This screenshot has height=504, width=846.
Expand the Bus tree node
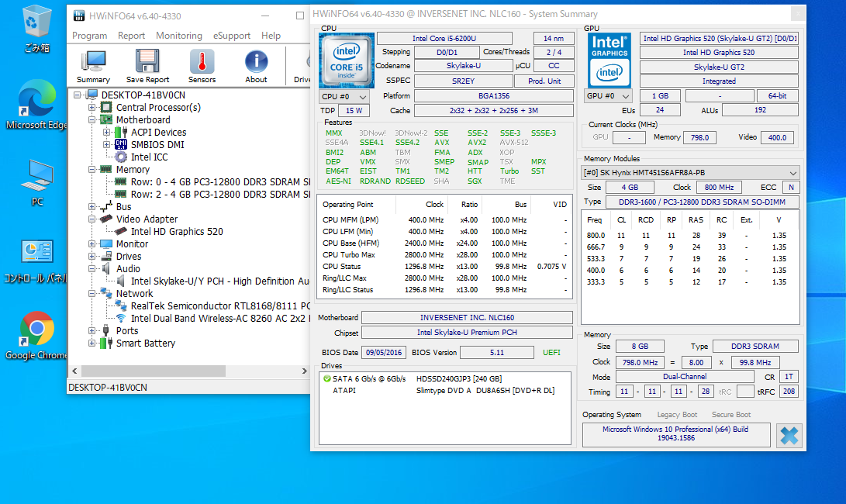coord(92,207)
